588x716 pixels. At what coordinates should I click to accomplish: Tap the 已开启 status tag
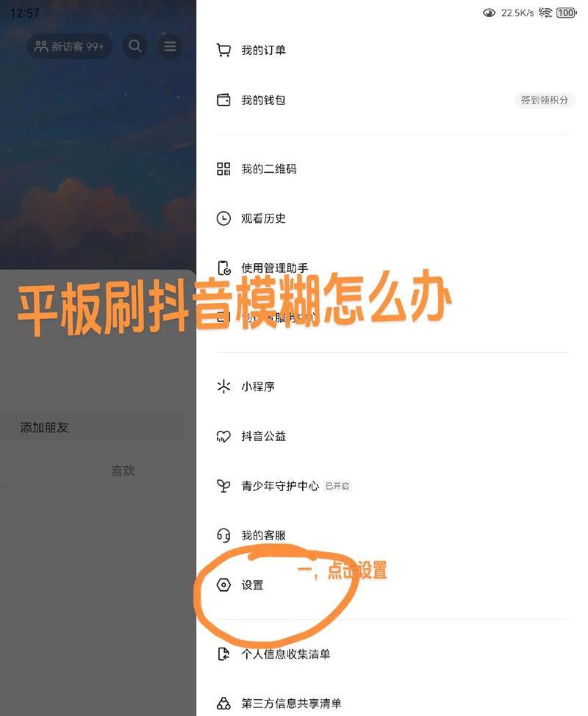click(337, 487)
